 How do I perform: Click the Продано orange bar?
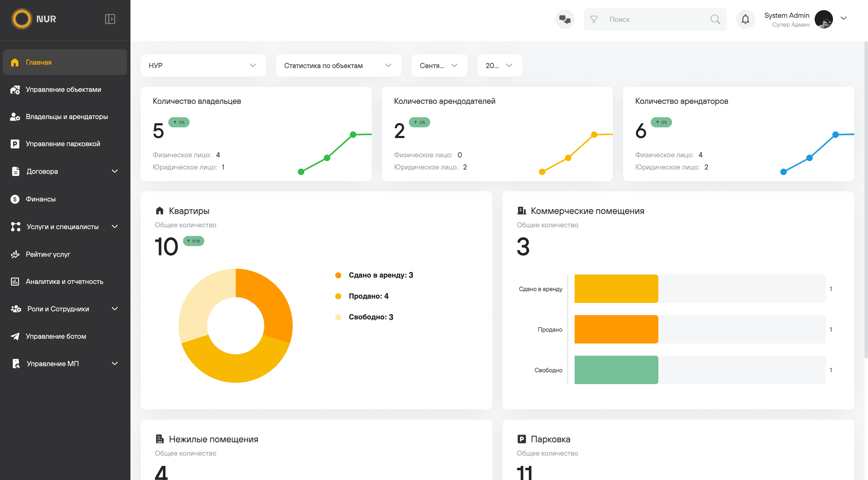coord(616,329)
